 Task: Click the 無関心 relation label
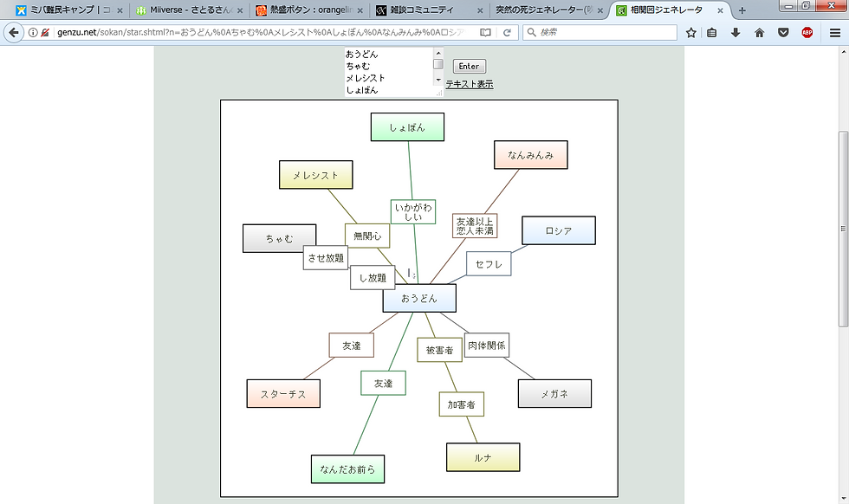tap(367, 236)
